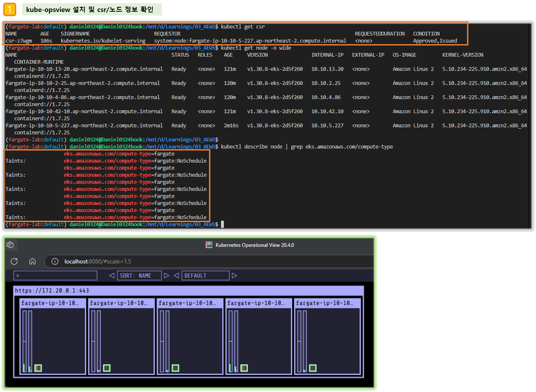The height and width of the screenshot is (392, 536).
Task: Click the browser reload icon
Action: click(x=14, y=261)
